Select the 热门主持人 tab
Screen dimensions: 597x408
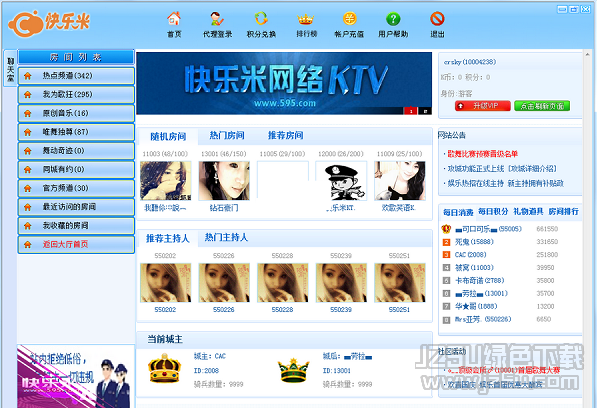[x=227, y=237]
